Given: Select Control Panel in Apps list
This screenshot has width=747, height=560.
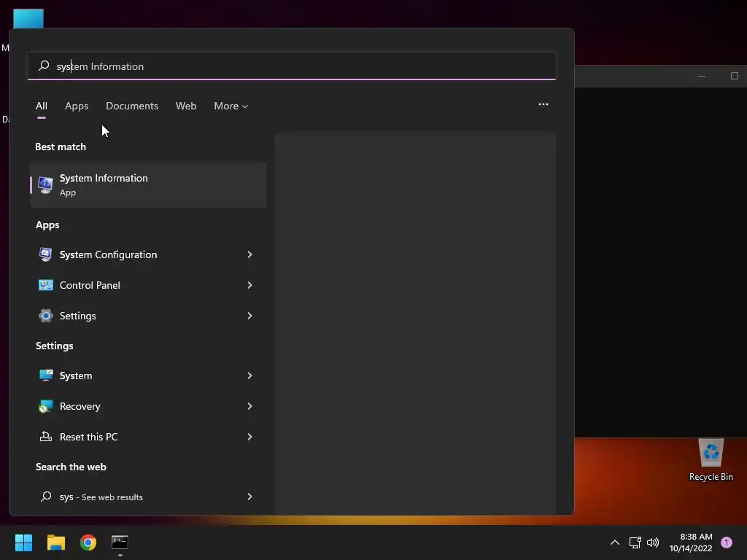Looking at the screenshot, I should (x=148, y=285).
